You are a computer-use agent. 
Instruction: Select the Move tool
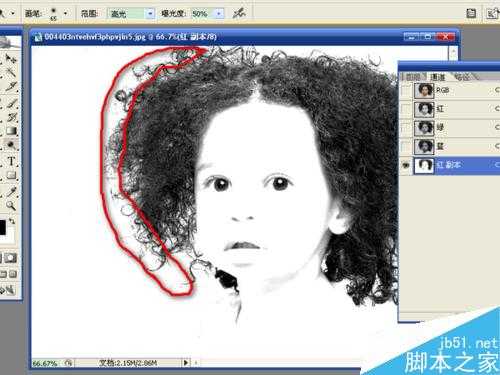11,59
